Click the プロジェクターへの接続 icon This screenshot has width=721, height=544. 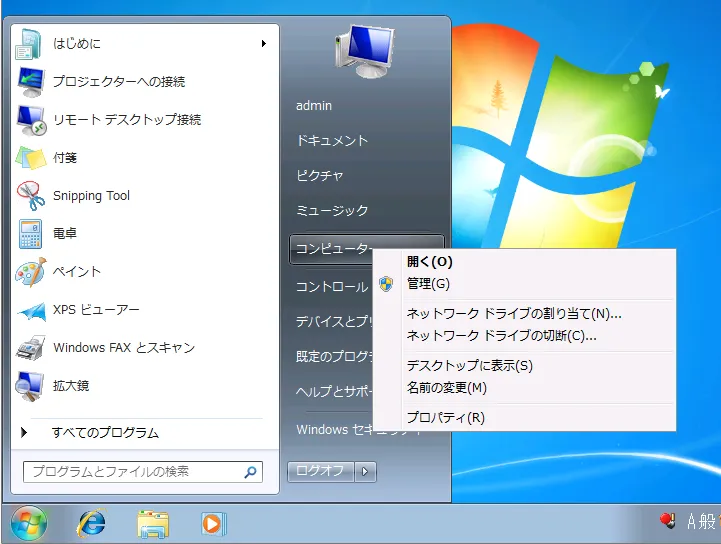[x=31, y=82]
